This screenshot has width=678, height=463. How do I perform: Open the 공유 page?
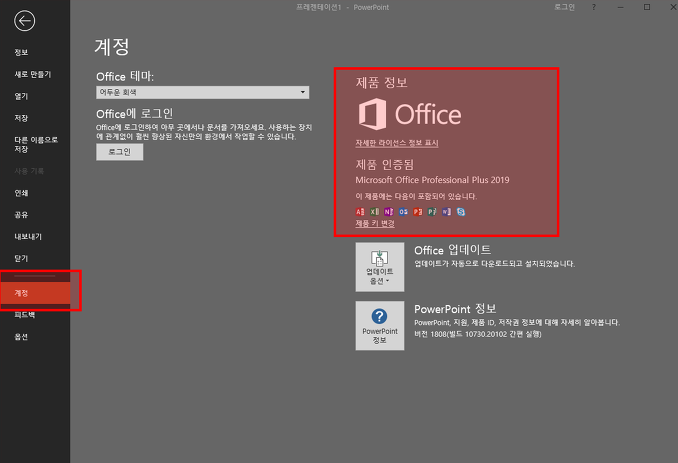(x=21, y=214)
